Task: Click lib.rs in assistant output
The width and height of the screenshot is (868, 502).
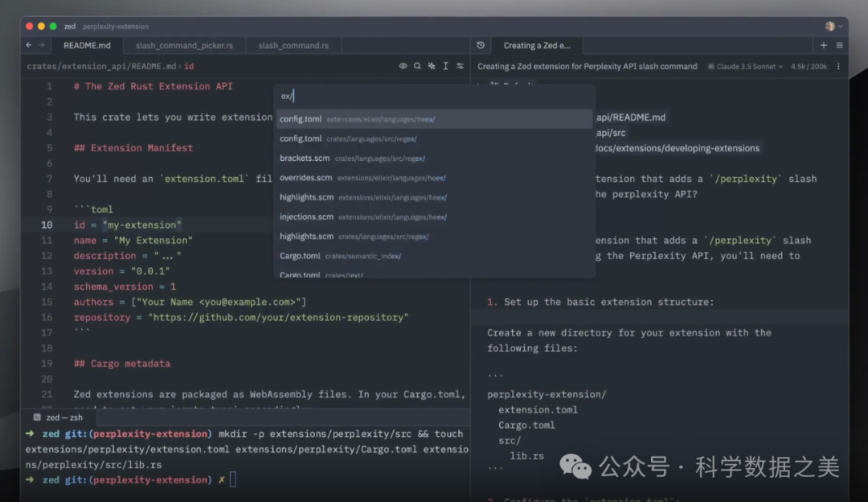Action: 526,456
